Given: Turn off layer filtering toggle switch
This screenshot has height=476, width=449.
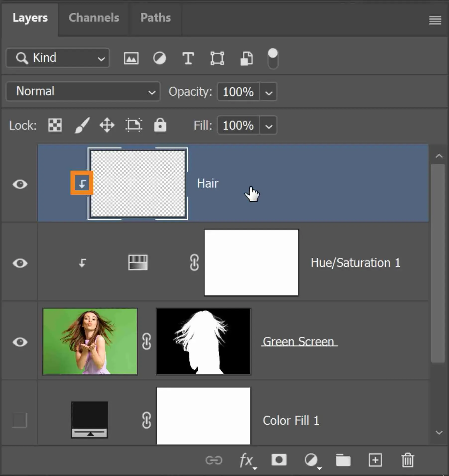Looking at the screenshot, I should click(273, 59).
